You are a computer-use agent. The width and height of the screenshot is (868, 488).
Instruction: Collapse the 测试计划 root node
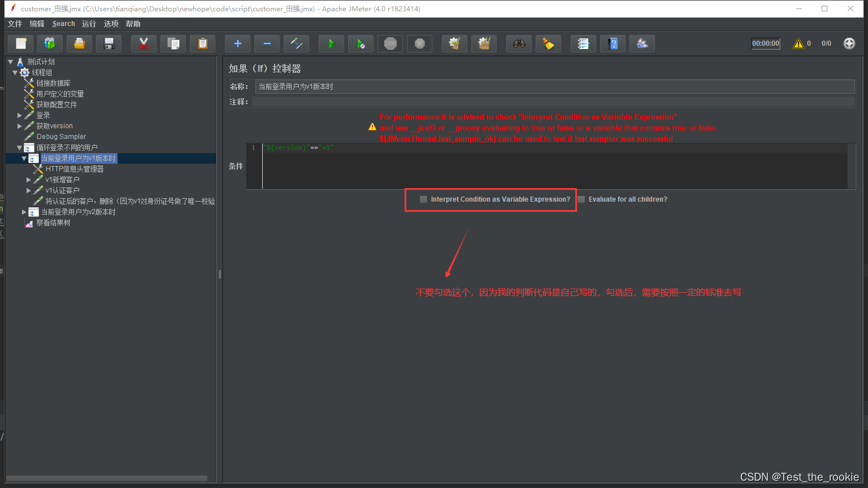pyautogui.click(x=10, y=62)
